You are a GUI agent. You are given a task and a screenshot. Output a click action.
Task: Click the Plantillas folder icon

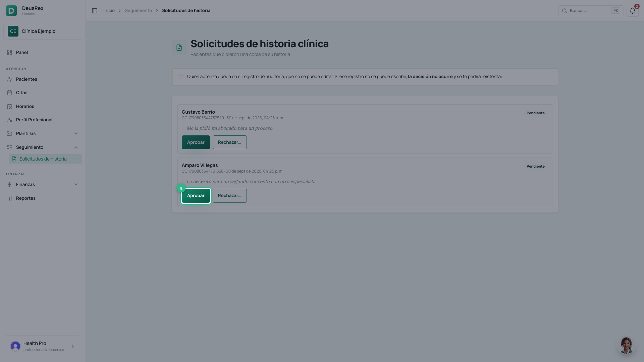coord(9,134)
